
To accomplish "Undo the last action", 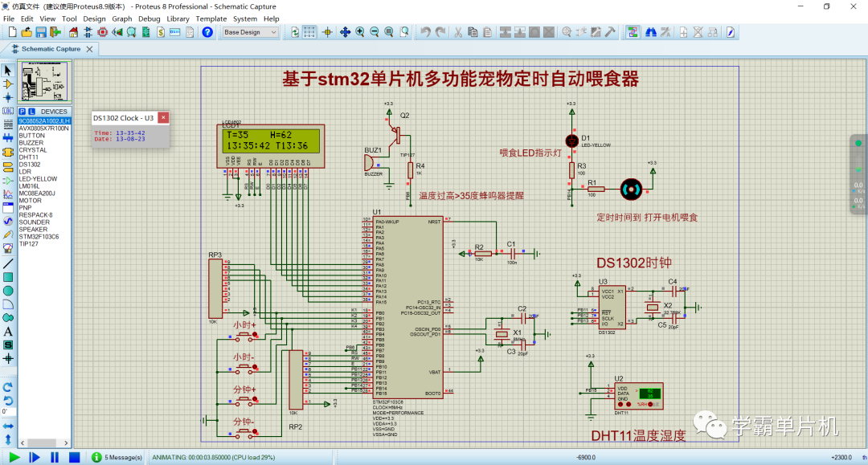I will (425, 32).
